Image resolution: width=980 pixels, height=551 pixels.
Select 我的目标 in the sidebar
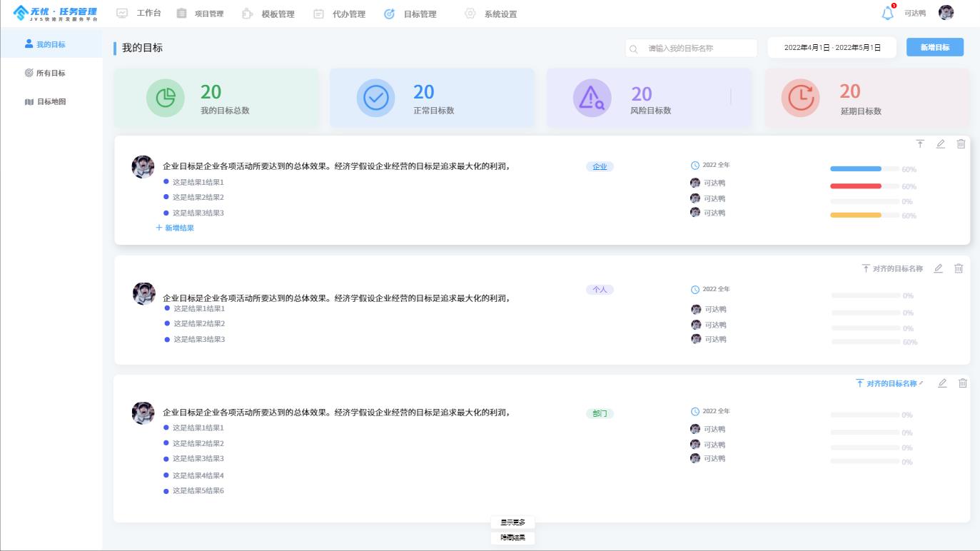51,44
